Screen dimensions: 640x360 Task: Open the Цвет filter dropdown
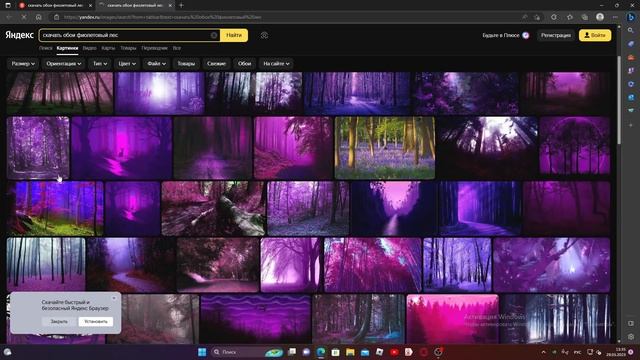click(127, 64)
